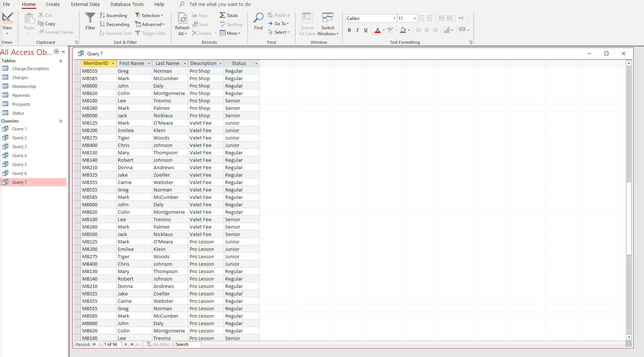
Task: Click the Save record icon
Action: click(195, 24)
